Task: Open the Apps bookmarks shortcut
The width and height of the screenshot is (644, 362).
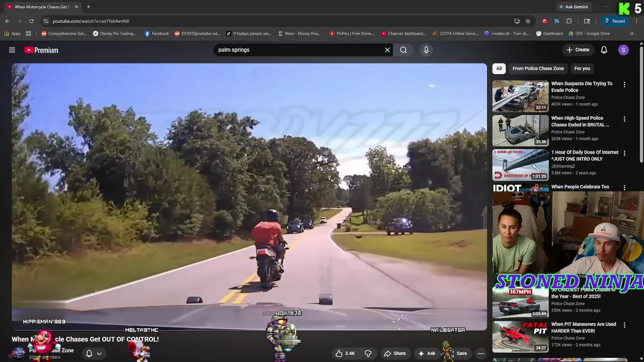Action: 13,34
